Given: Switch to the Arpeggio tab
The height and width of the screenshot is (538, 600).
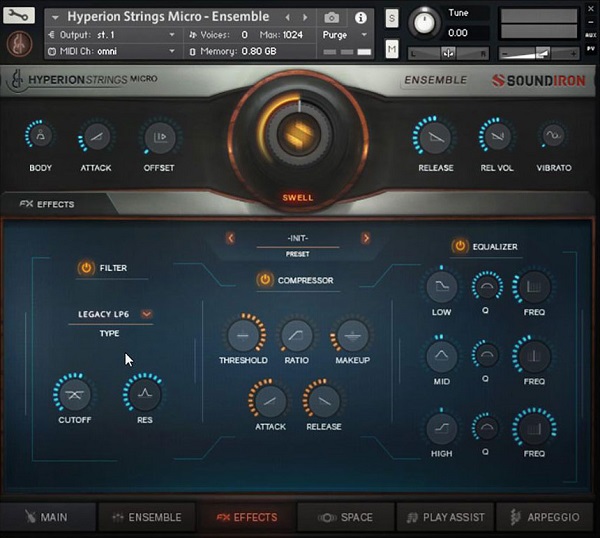Looking at the screenshot, I should [545, 517].
